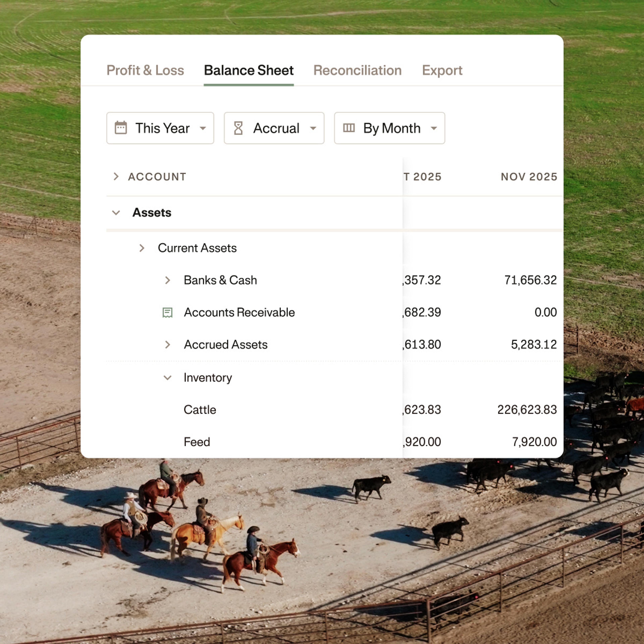Expand all rows via ACCOUNT header chevron
Viewport: 644px width, 644px height.
pyautogui.click(x=116, y=177)
